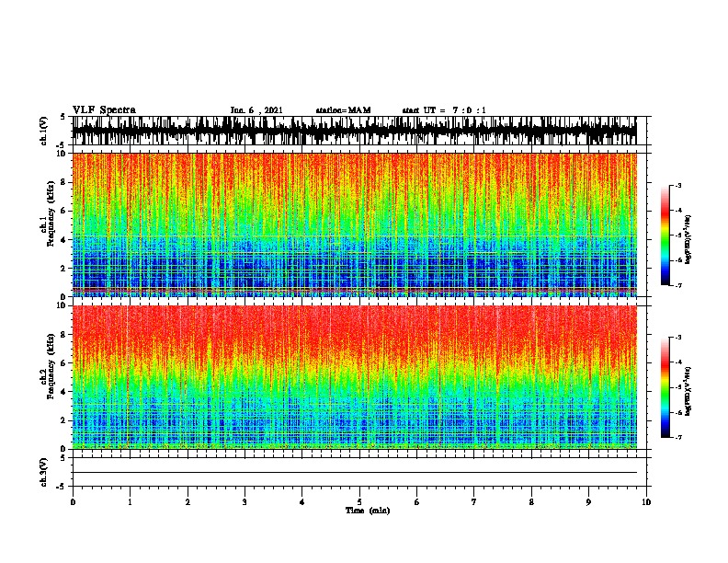Click the time axis tick label "8"
Screen dimensions: 728x563
pos(531,502)
